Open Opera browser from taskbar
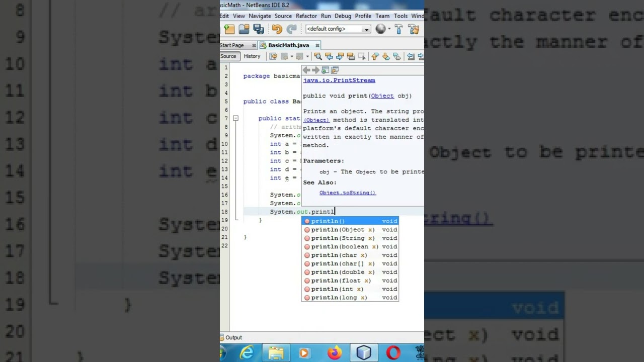Image resolution: width=644 pixels, height=362 pixels. click(x=393, y=353)
